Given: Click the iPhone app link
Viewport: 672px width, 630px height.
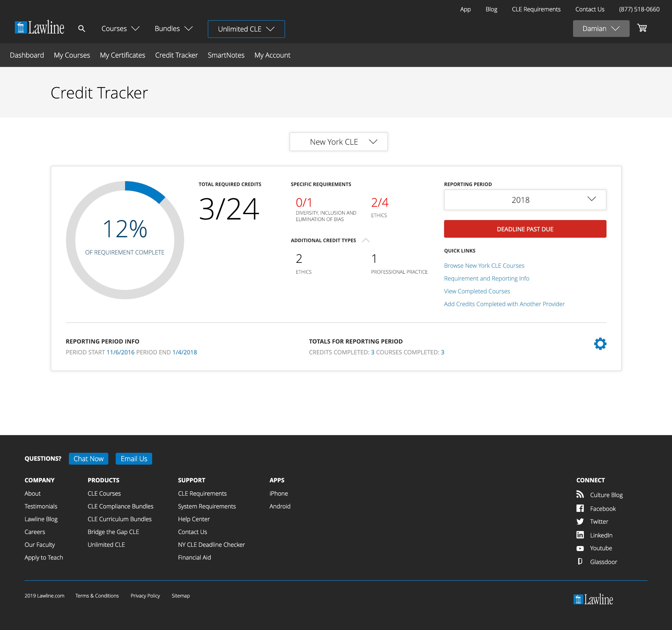Looking at the screenshot, I should (x=279, y=493).
